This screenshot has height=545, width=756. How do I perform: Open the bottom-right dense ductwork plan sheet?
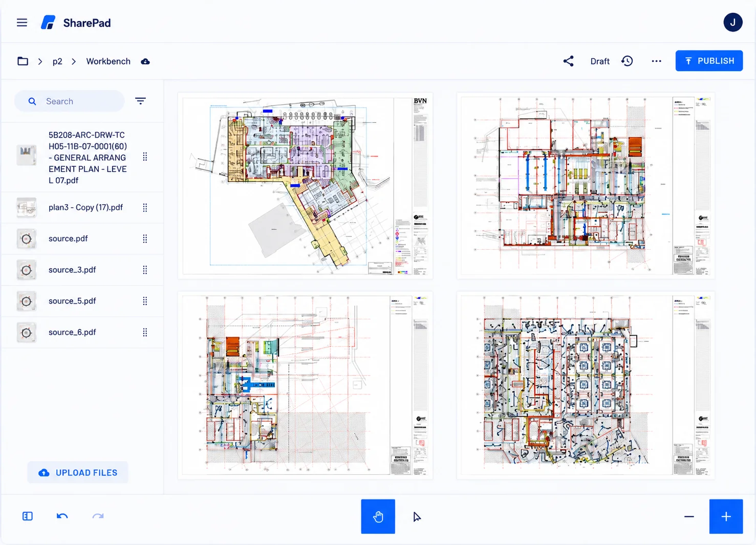click(586, 385)
